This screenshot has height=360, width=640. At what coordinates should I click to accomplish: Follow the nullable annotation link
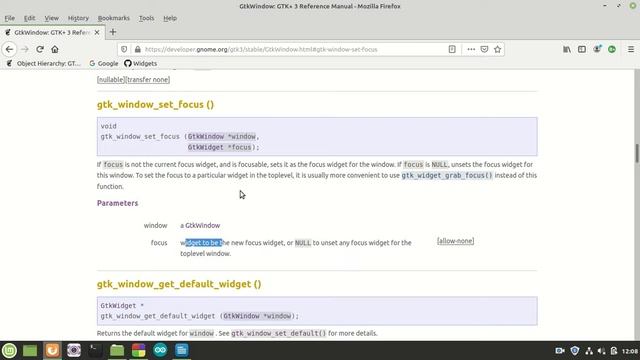tap(111, 80)
